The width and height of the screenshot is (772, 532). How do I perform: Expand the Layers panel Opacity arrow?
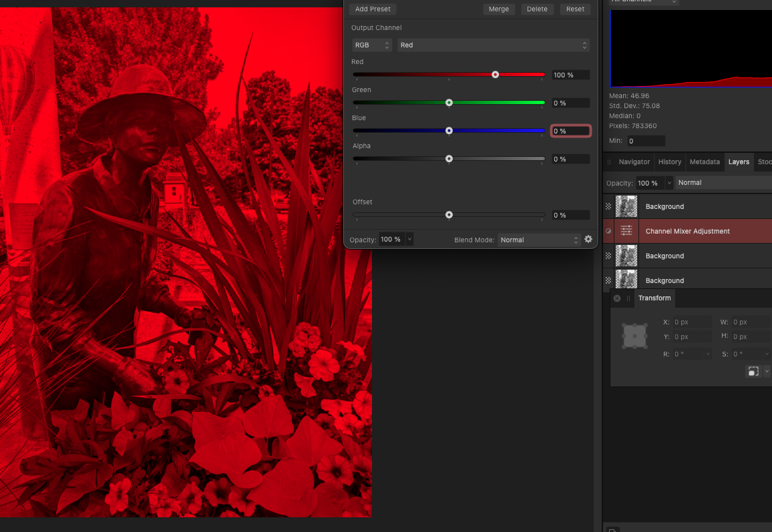[x=668, y=183]
